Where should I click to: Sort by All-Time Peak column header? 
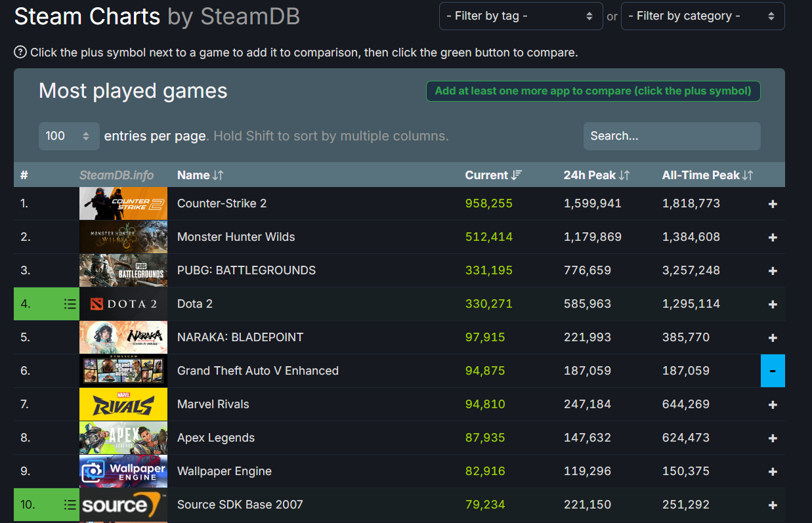(x=707, y=175)
